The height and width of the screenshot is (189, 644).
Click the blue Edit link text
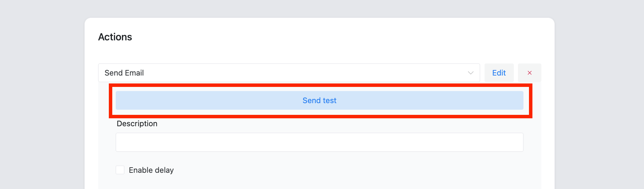tap(499, 73)
